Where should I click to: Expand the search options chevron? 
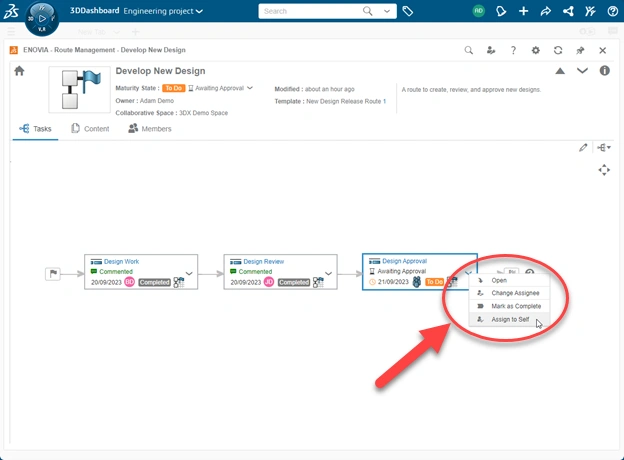[387, 11]
